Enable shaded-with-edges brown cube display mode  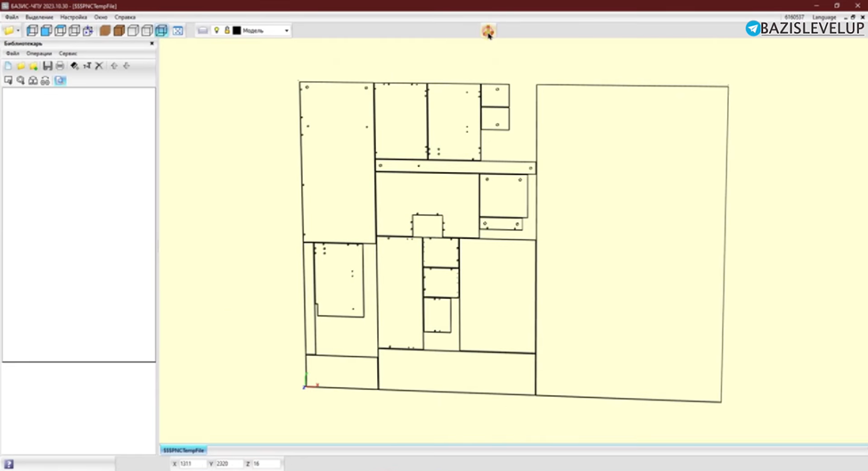point(119,30)
